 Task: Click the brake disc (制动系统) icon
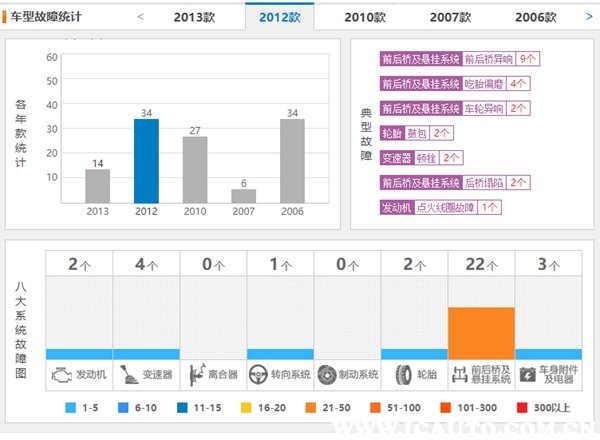coord(327,375)
